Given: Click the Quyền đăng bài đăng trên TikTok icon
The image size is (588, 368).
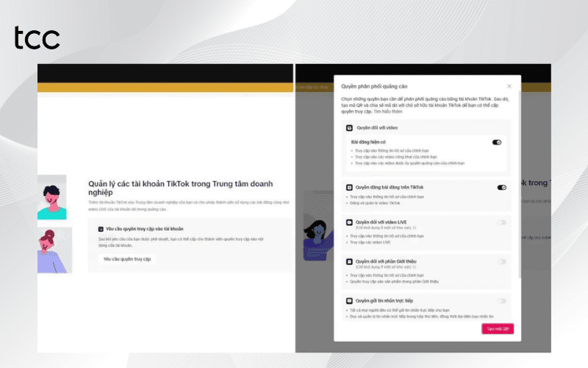Looking at the screenshot, I should coord(349,188).
